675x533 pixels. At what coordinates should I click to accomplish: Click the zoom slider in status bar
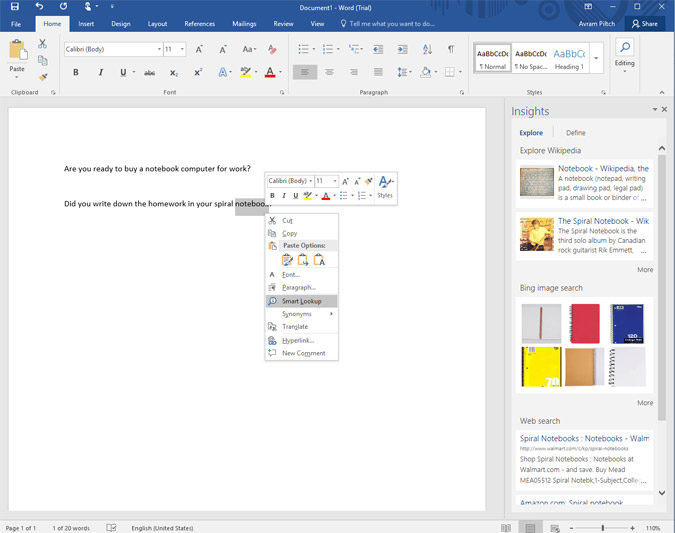[x=603, y=527]
